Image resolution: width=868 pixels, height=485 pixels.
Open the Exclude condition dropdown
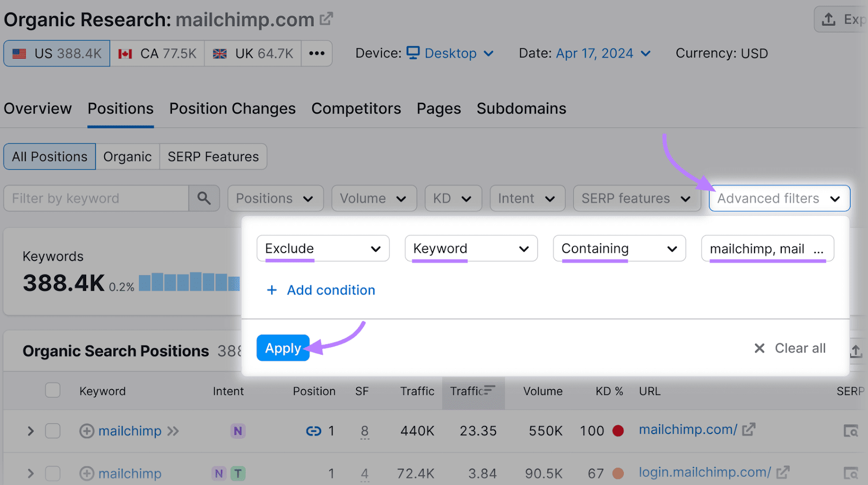pyautogui.click(x=323, y=248)
